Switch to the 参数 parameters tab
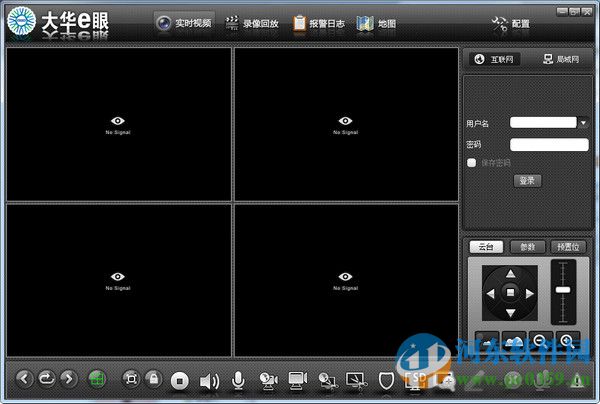600x404 pixels. (x=528, y=247)
